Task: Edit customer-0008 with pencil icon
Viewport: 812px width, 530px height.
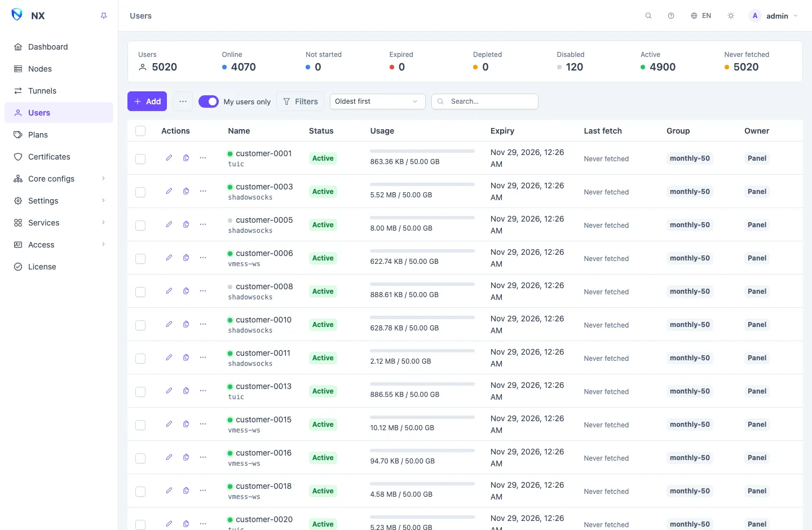Action: tap(169, 291)
